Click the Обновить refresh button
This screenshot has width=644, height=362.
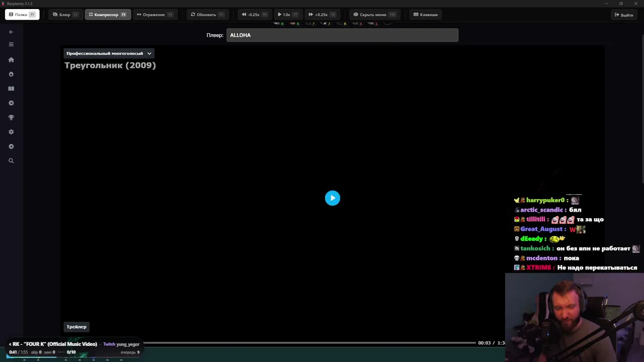[x=207, y=15]
